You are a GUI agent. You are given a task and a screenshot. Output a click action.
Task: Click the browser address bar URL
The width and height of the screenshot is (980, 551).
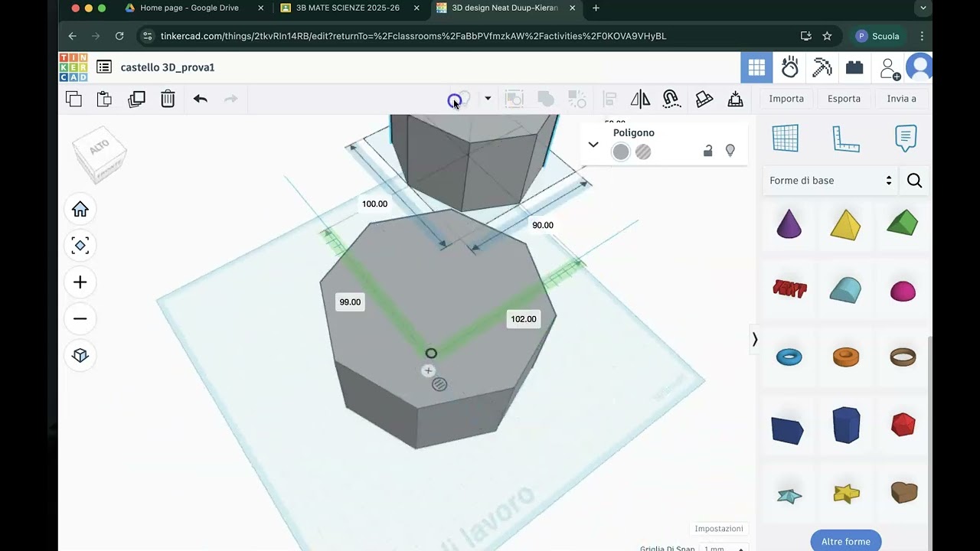pos(413,36)
